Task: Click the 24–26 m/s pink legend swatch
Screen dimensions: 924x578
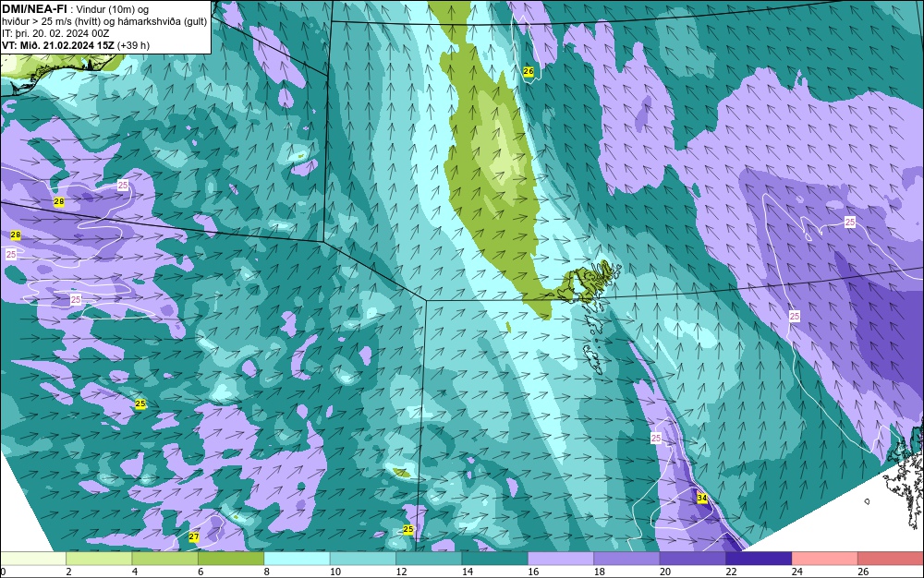Action: point(825,559)
